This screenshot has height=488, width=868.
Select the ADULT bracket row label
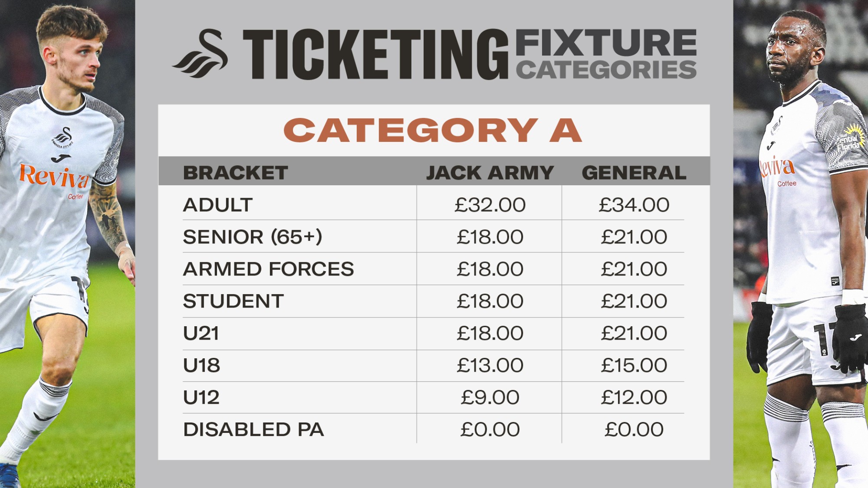pos(218,205)
